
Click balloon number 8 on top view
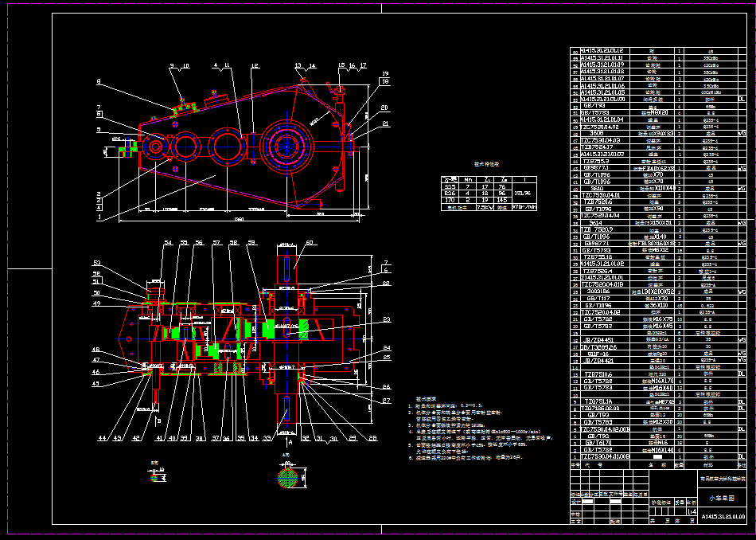click(x=99, y=82)
